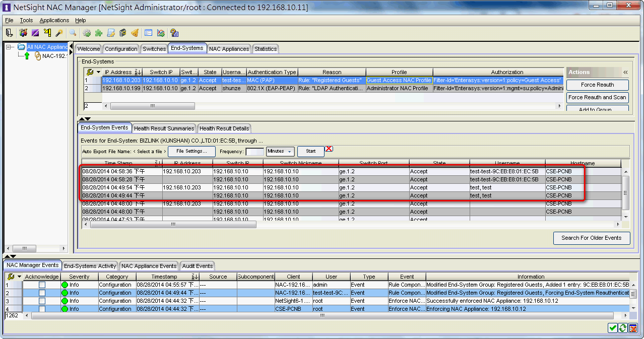The image size is (644, 339).
Task: Open End-Systems table options dropdown arrow
Action: (98, 72)
